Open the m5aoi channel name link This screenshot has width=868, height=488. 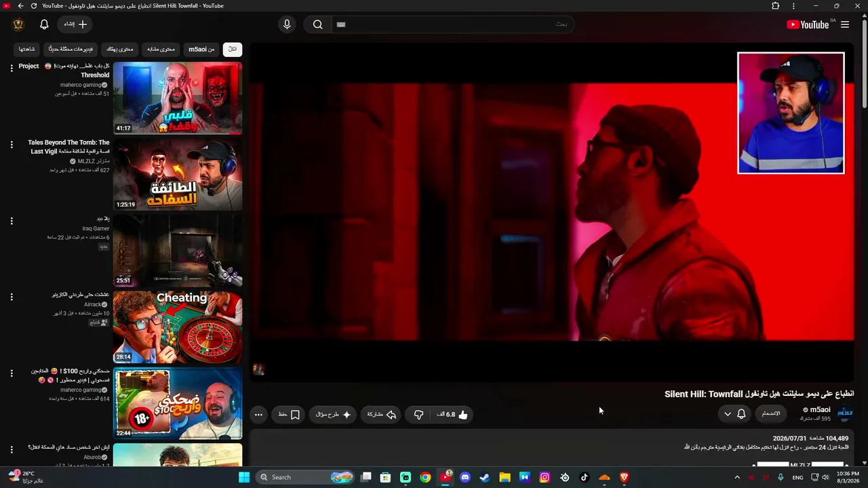820,409
